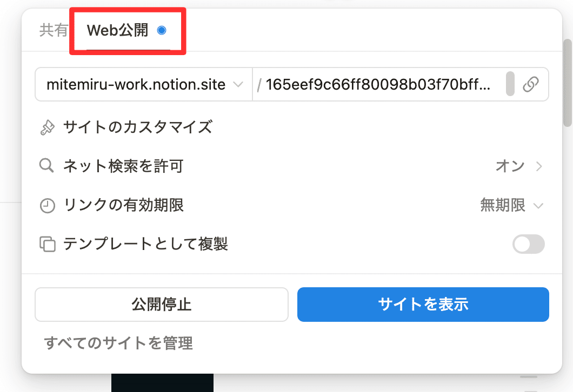
Task: Open サイトのカスタマイズ settings
Action: tap(138, 127)
